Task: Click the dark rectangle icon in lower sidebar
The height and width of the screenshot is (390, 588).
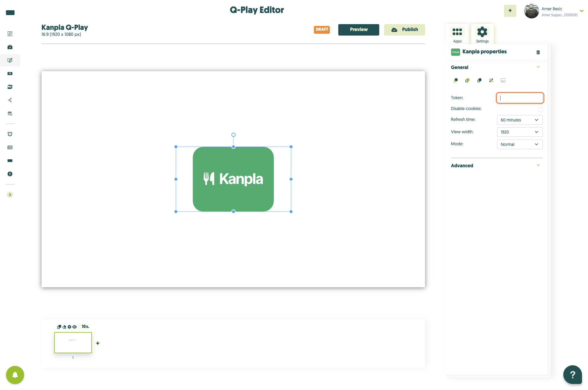Action: point(10,161)
